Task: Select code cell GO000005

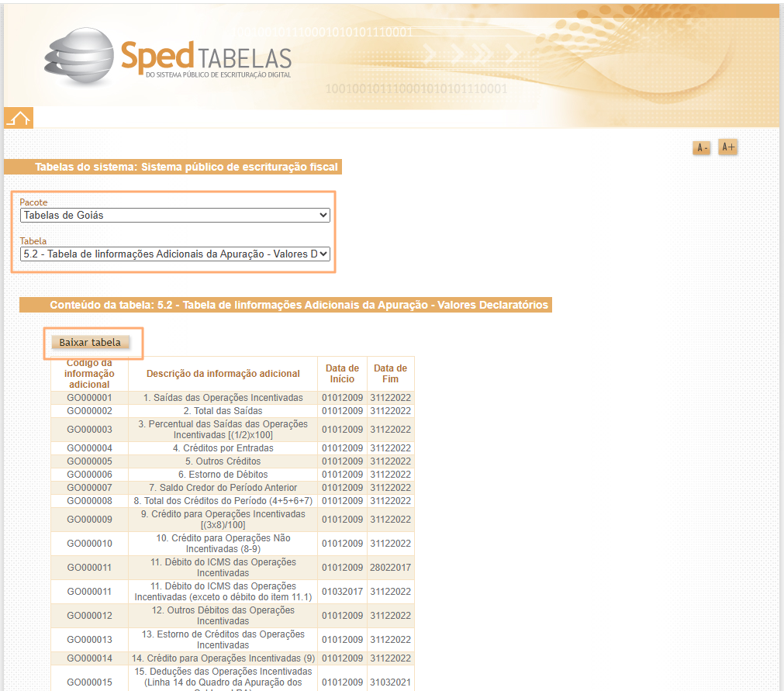Action: point(89,461)
